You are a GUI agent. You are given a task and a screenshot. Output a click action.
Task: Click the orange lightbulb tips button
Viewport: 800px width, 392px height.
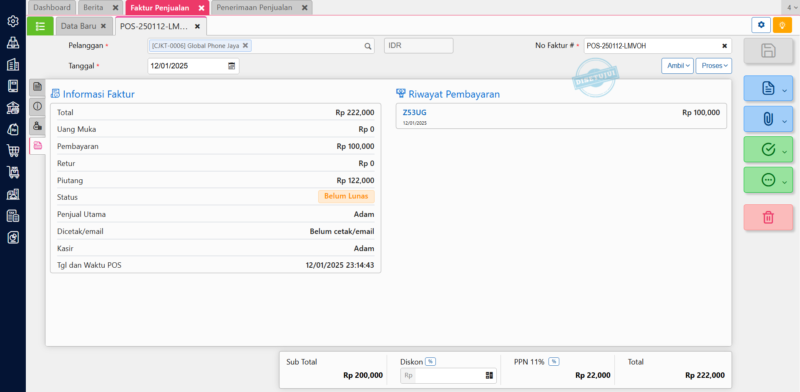click(782, 25)
